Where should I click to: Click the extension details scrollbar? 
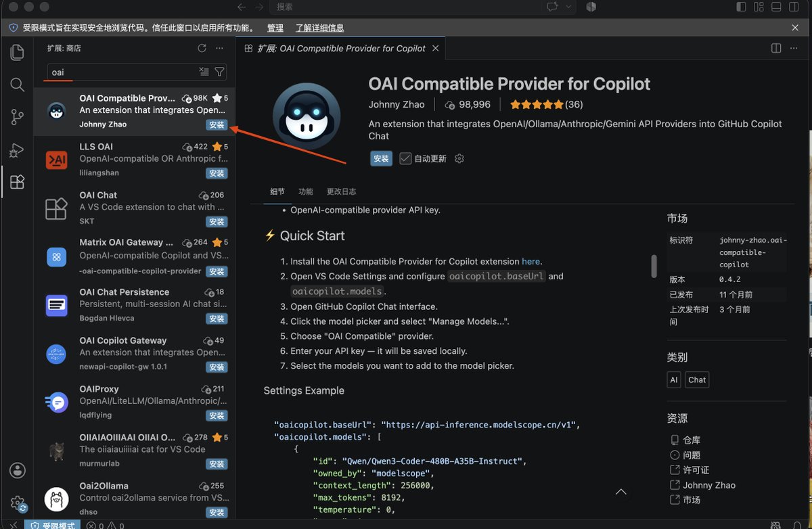(x=654, y=266)
